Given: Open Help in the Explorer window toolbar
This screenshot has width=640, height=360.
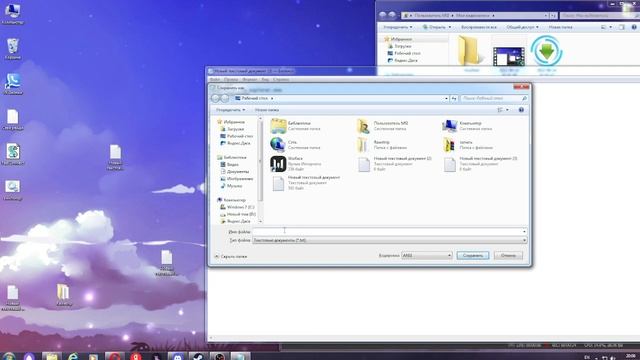Looking at the screenshot, I should coord(634,27).
